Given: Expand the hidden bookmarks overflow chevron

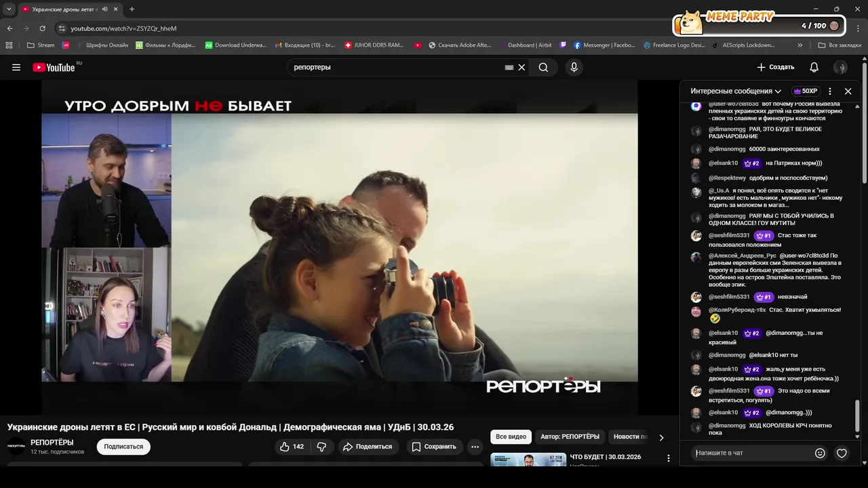Looking at the screenshot, I should point(800,45).
